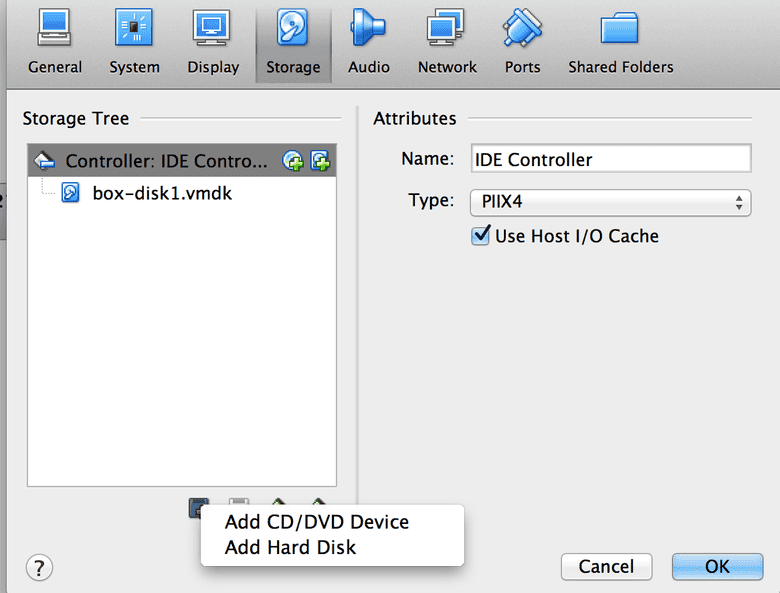Click the Cancel button

(606, 567)
